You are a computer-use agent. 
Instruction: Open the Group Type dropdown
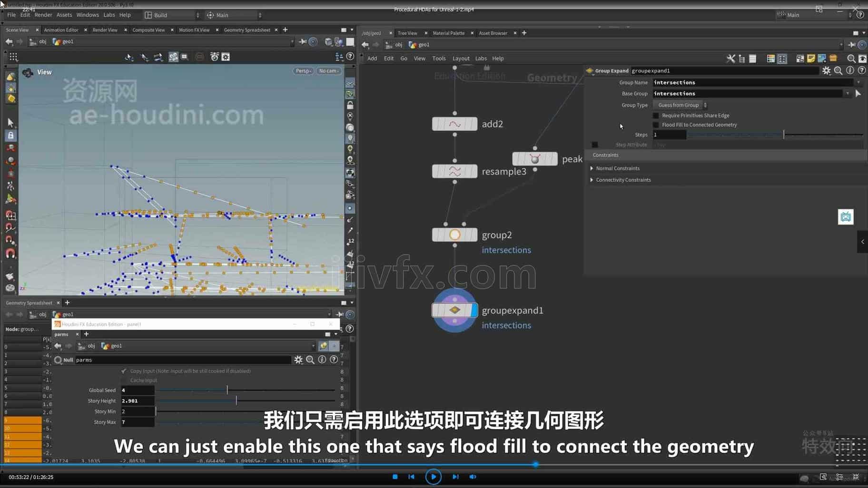pos(681,105)
